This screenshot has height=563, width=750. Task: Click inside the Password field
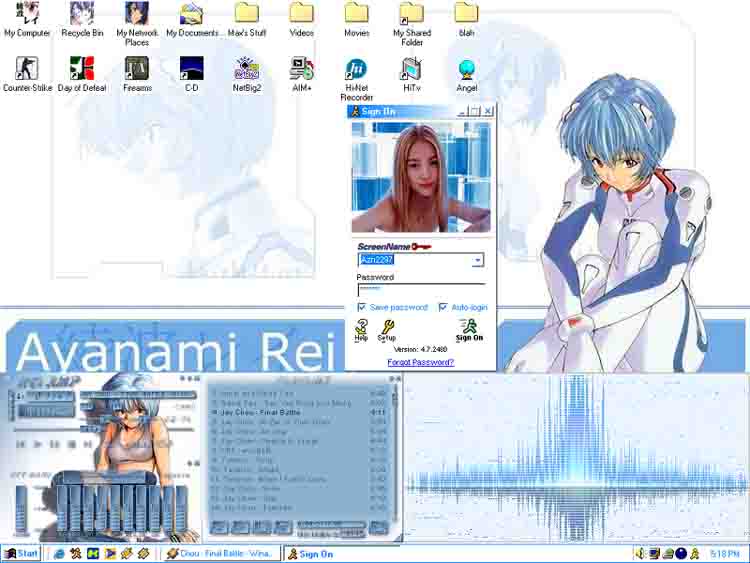420,289
